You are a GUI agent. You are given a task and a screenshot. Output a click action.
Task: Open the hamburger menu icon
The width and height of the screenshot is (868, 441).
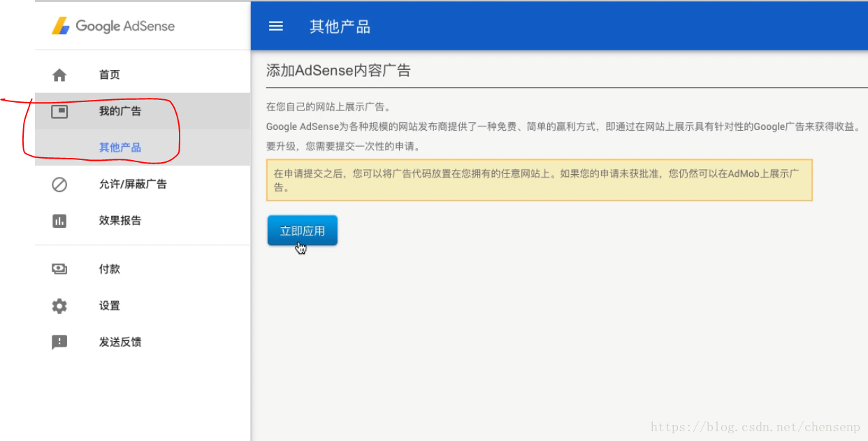[276, 26]
